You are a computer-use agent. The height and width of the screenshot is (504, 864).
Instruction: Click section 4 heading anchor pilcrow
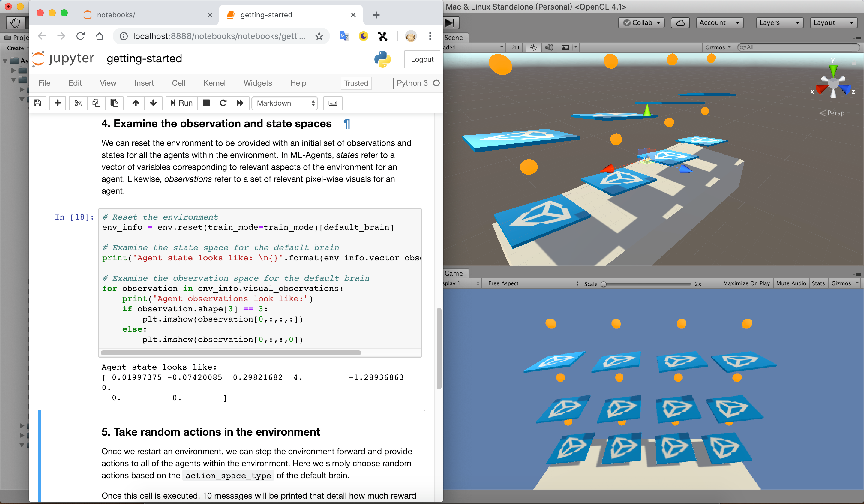347,124
